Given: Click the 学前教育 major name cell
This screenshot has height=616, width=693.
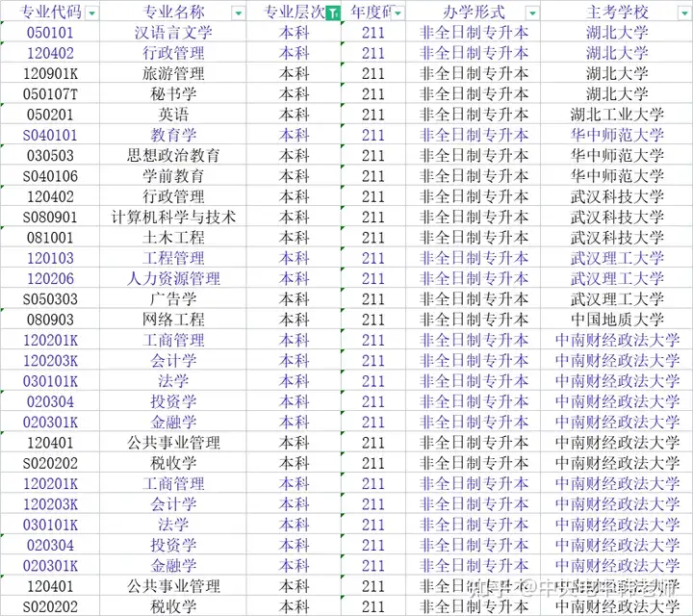Looking at the screenshot, I should (x=173, y=176).
